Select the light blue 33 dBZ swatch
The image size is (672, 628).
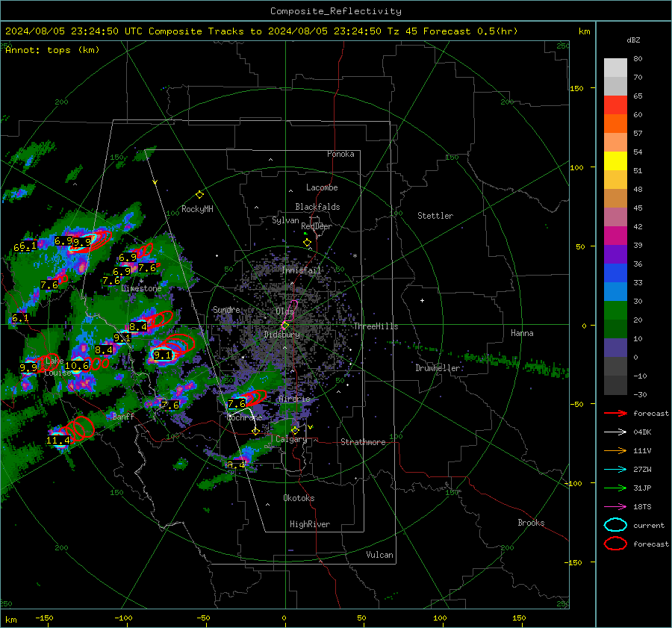click(x=615, y=291)
